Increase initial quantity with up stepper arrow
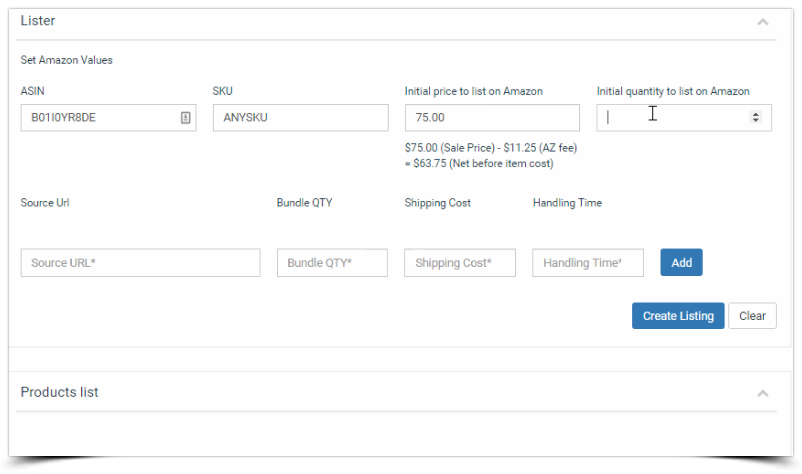Viewport: 802px width, 474px height. click(x=755, y=114)
